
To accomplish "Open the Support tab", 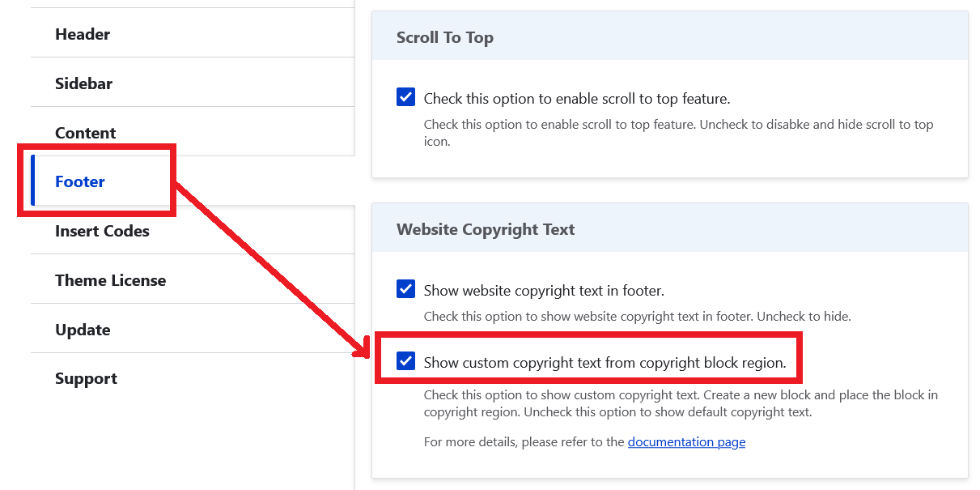I will [86, 377].
